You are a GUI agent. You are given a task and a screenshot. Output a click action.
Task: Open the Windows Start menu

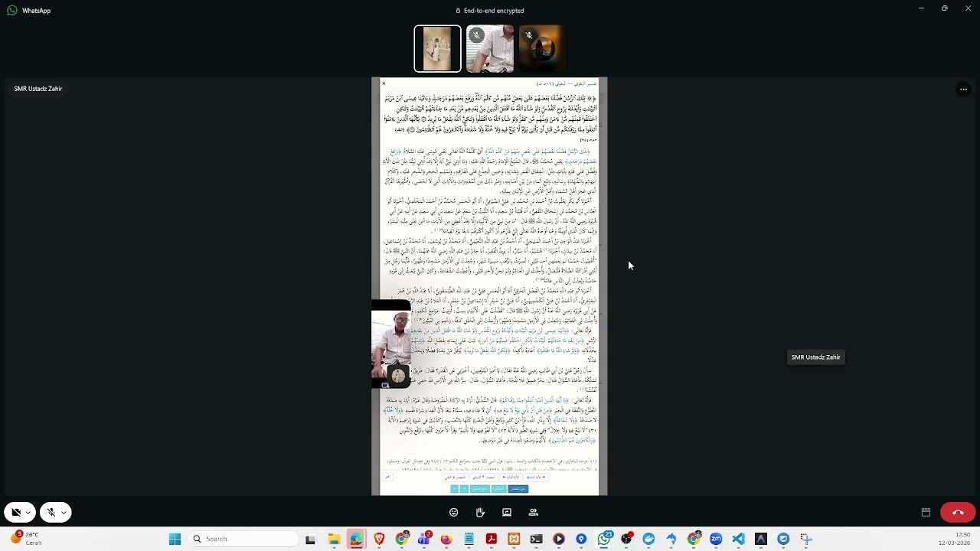click(x=175, y=539)
